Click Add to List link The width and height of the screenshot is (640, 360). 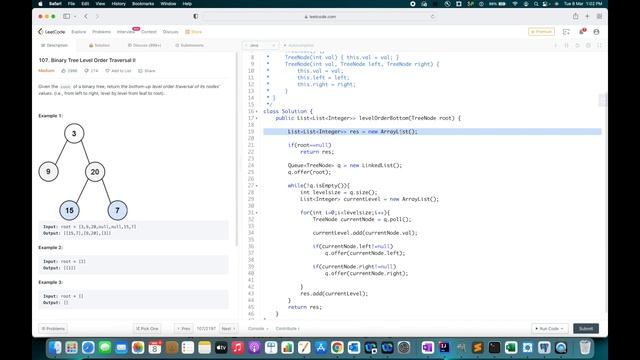118,71
